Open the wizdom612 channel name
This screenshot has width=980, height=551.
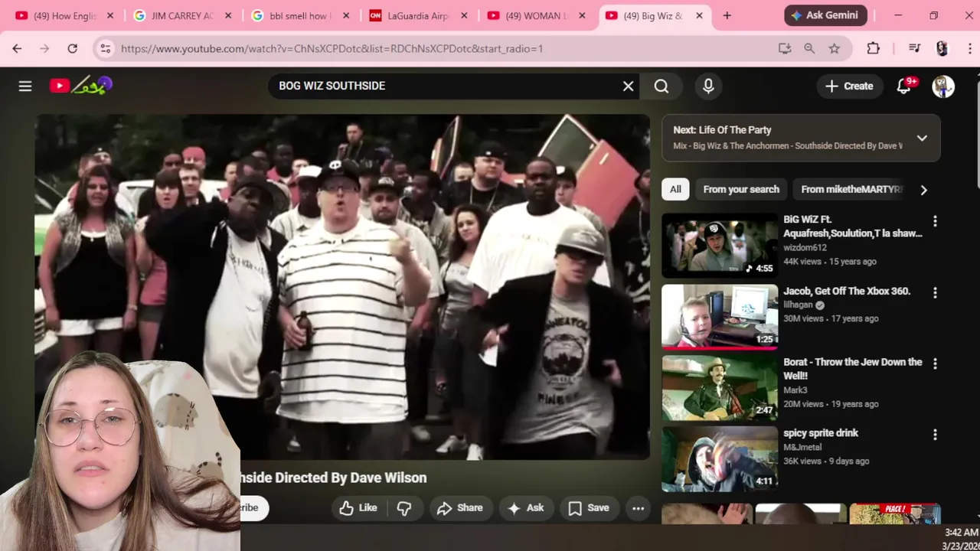point(805,247)
